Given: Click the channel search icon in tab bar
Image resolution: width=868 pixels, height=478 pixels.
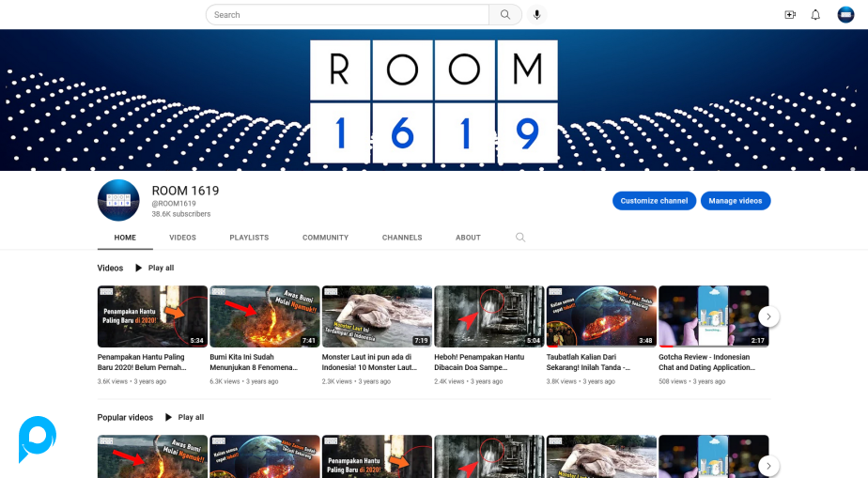Looking at the screenshot, I should coord(520,238).
